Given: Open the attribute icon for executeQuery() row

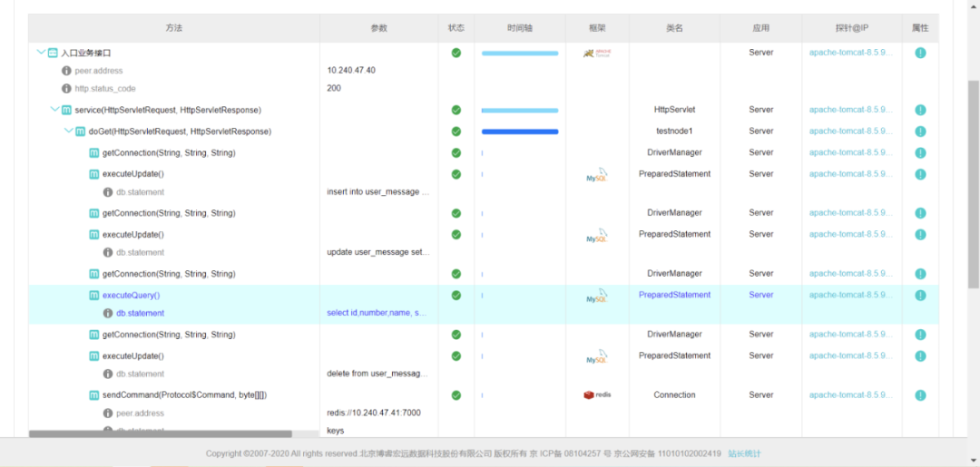Looking at the screenshot, I should pyautogui.click(x=920, y=296).
